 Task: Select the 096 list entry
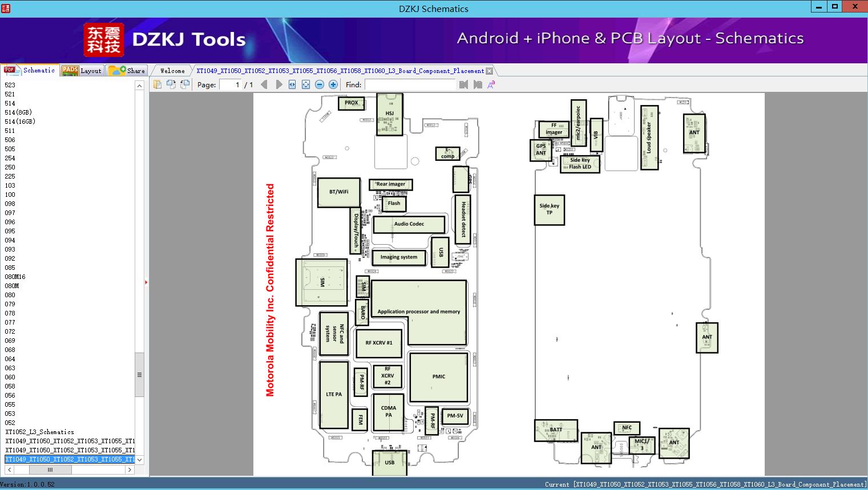click(x=10, y=222)
